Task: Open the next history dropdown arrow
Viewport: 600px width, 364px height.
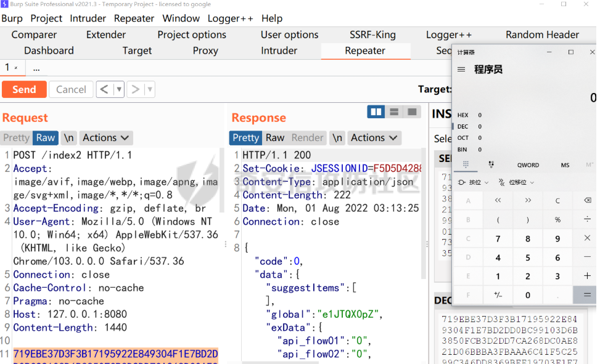Action: tap(150, 89)
